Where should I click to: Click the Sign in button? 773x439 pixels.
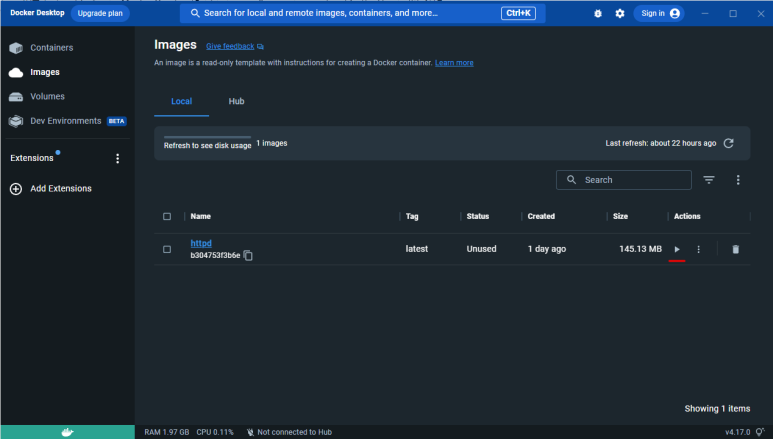660,13
